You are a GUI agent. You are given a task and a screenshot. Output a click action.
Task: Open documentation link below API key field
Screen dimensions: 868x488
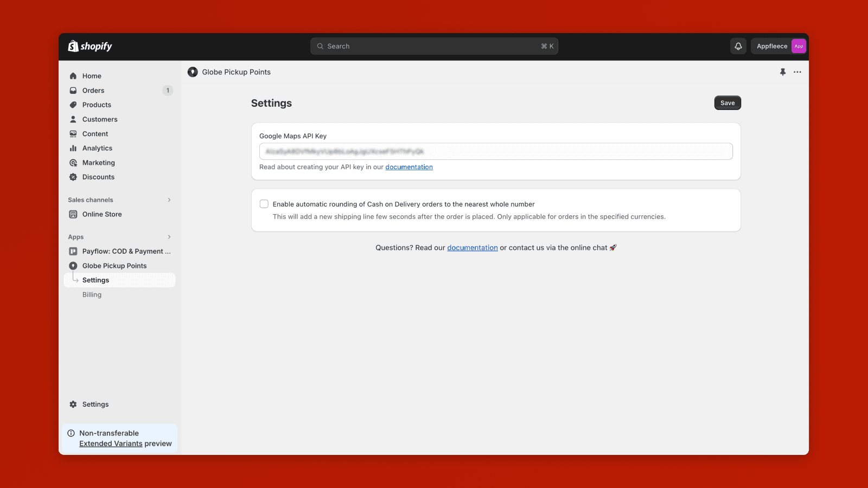(x=409, y=167)
